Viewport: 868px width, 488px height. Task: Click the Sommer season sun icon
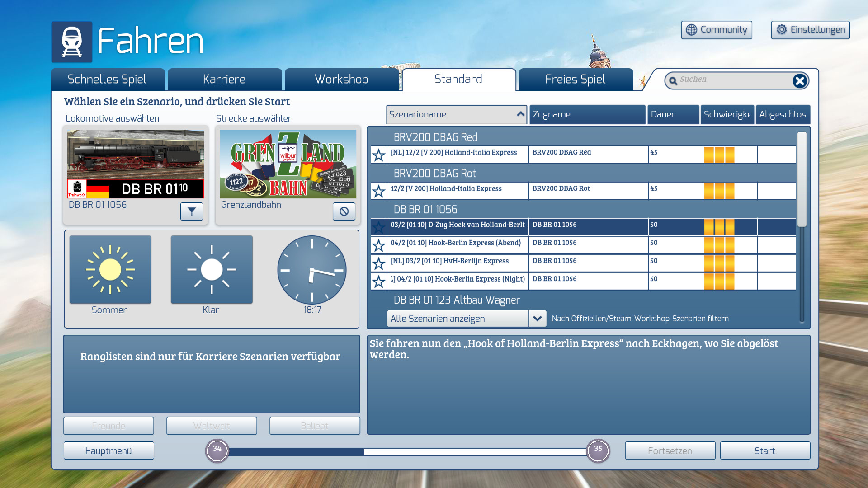point(110,270)
